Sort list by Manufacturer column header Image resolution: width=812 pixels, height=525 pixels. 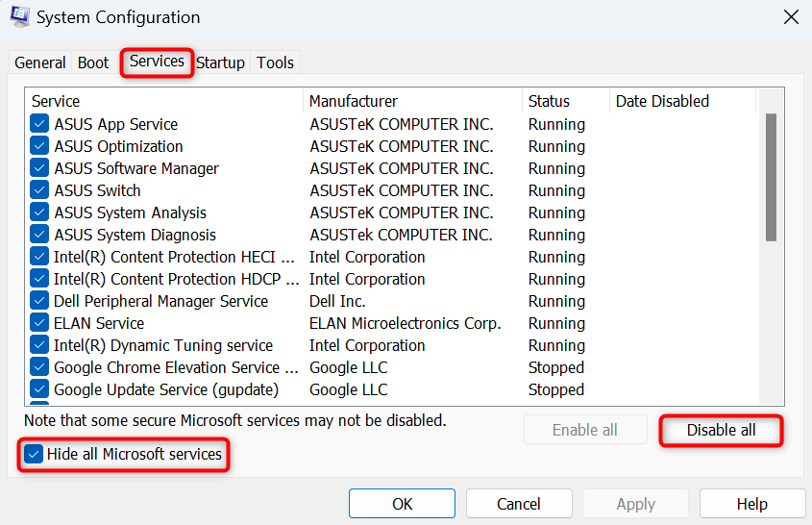point(411,101)
